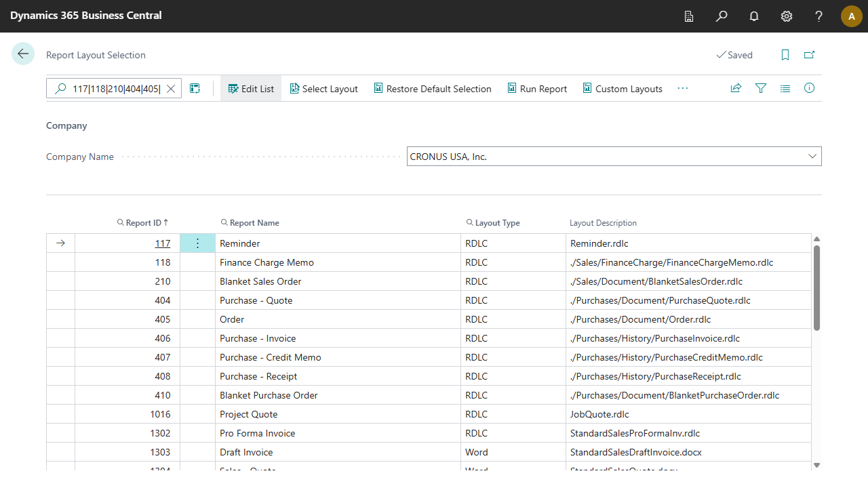
Task: Open the notifications bell
Action: click(754, 16)
